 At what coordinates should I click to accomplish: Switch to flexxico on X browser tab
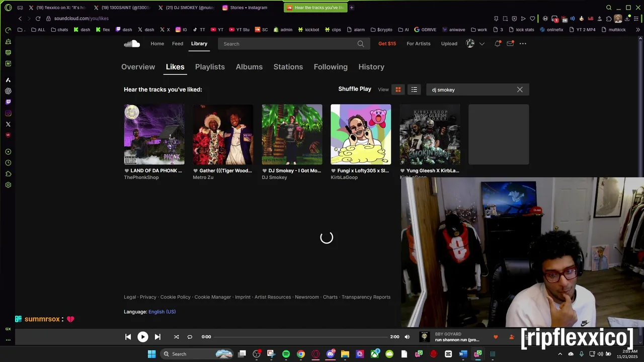(57, 8)
